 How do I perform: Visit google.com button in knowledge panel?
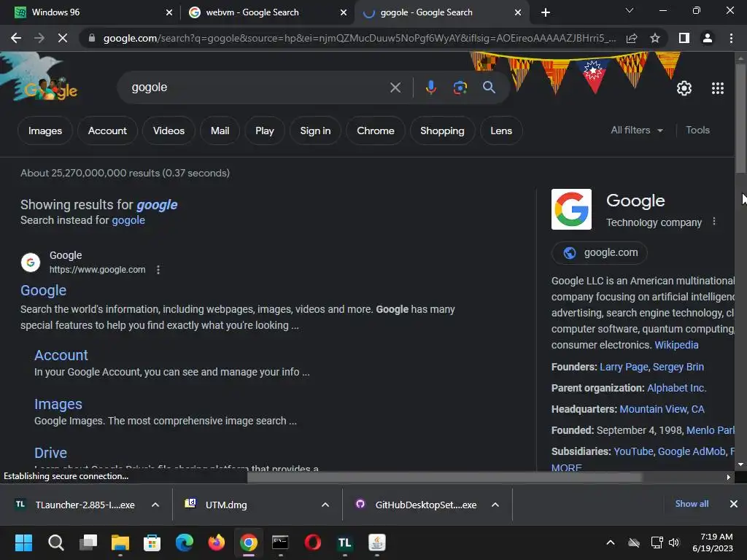(600, 252)
